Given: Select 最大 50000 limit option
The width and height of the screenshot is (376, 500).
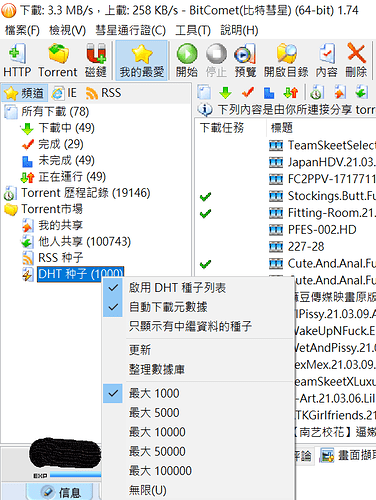Looking at the screenshot, I should coord(199,451).
